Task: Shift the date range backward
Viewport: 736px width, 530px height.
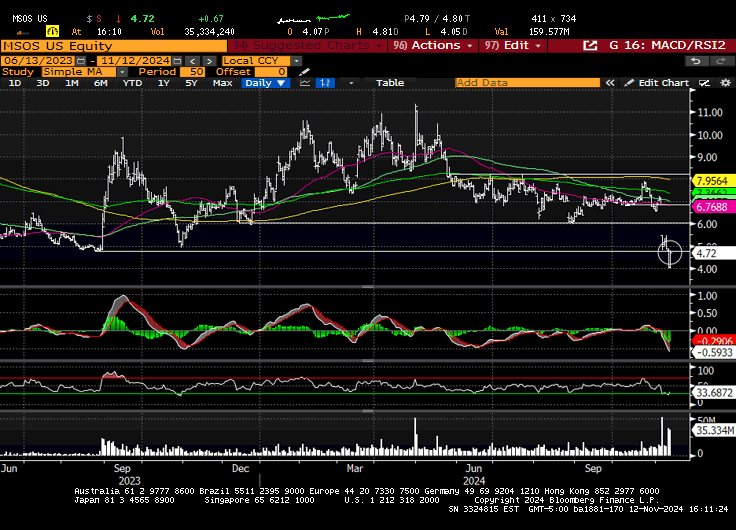Action: [192, 61]
